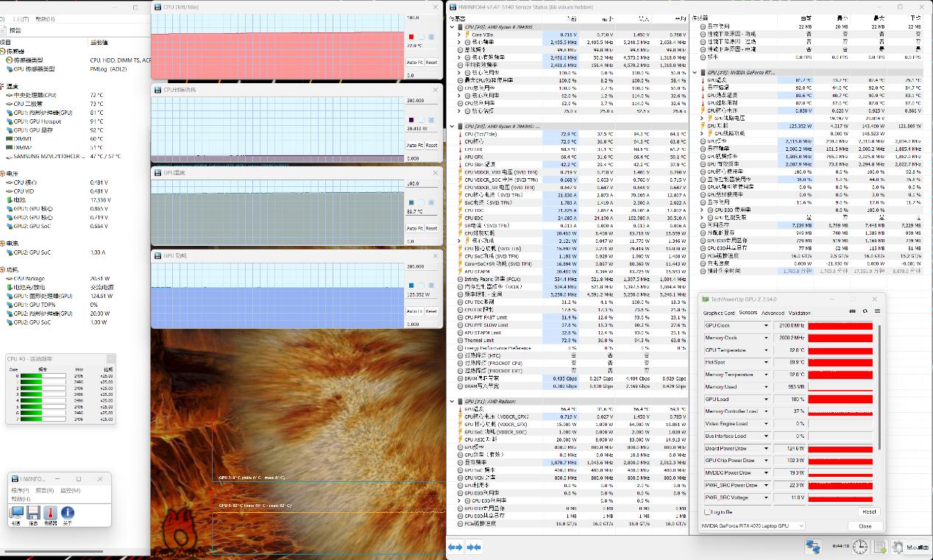Click the GPU-Z screenshot camera icon
The height and width of the screenshot is (560, 933).
pos(854,312)
